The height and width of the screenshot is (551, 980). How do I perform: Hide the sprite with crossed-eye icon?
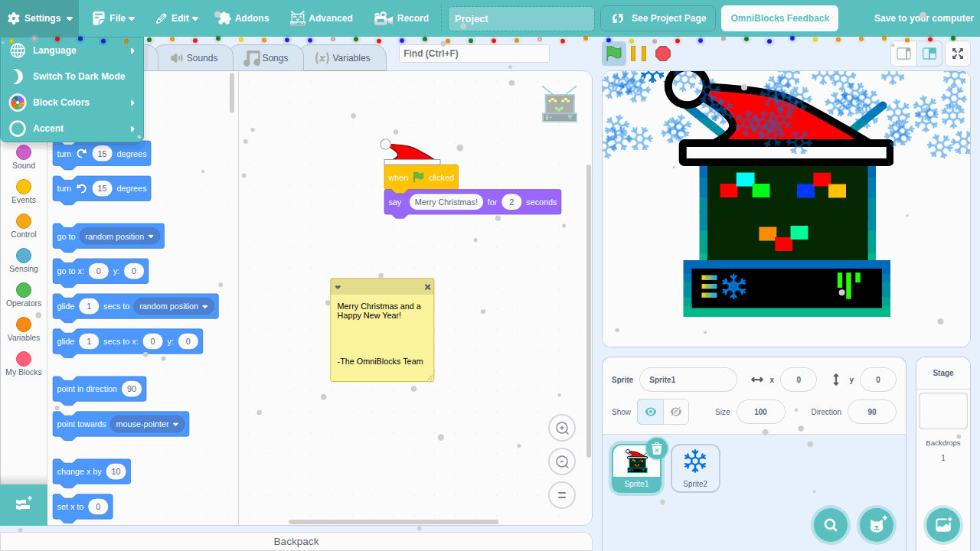(x=675, y=412)
